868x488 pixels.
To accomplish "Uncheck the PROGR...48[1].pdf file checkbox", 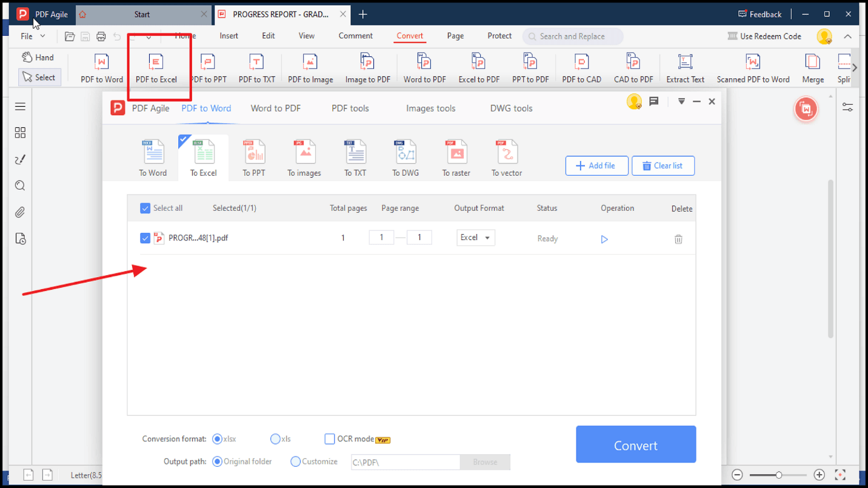I will click(145, 238).
